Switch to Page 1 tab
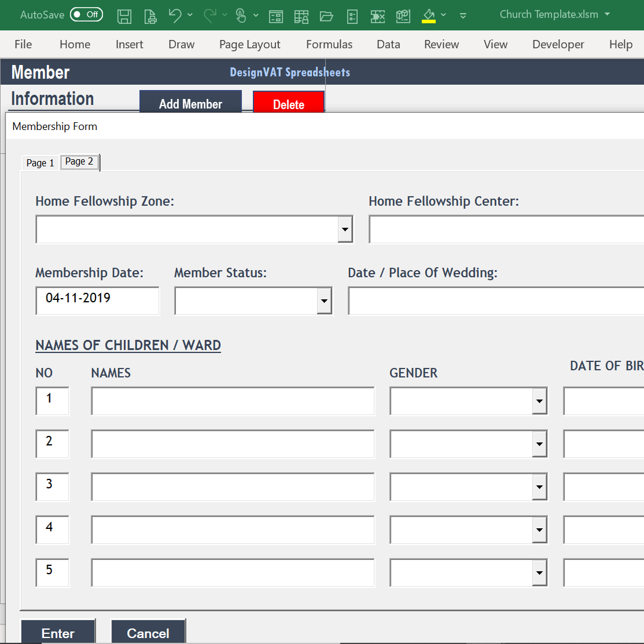The height and width of the screenshot is (644, 644). [39, 162]
